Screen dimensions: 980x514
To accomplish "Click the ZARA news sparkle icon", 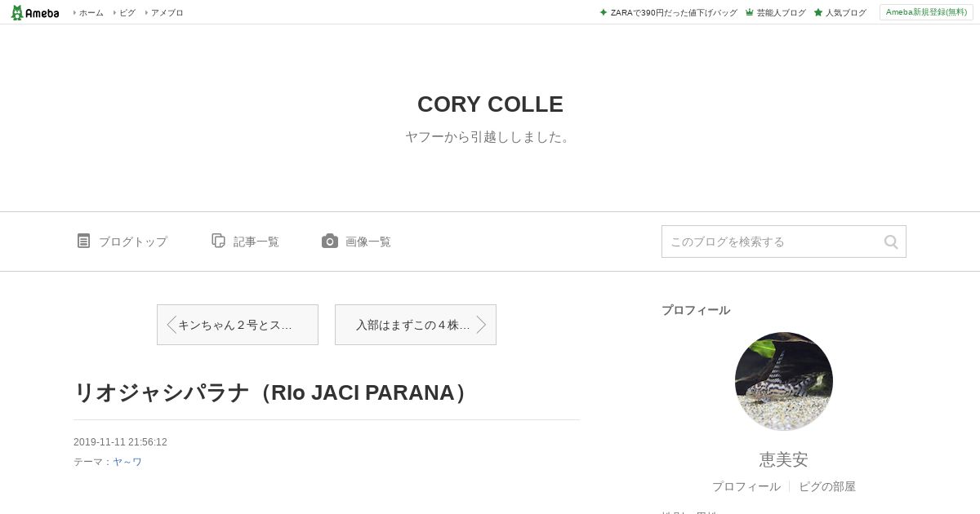I will coord(603,12).
